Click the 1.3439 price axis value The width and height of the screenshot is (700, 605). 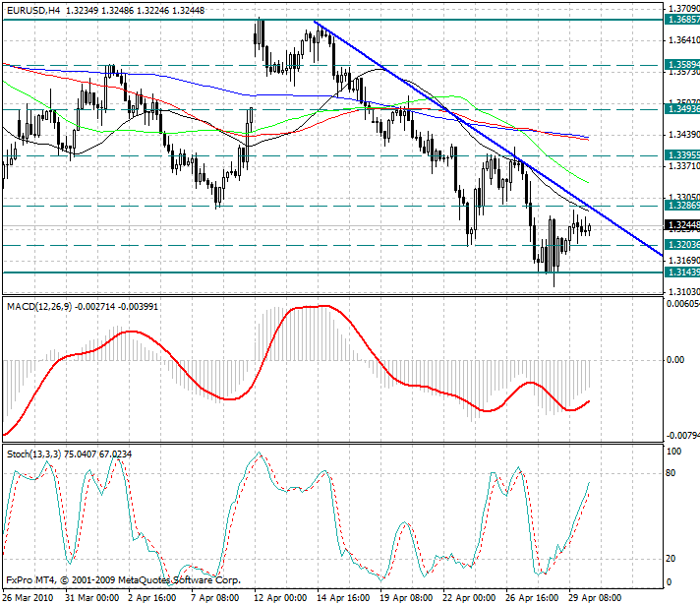coord(684,135)
